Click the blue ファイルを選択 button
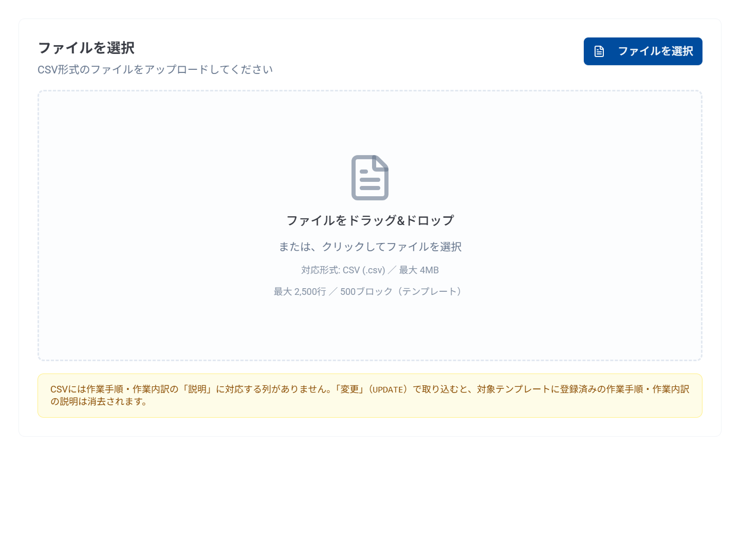 click(x=643, y=51)
